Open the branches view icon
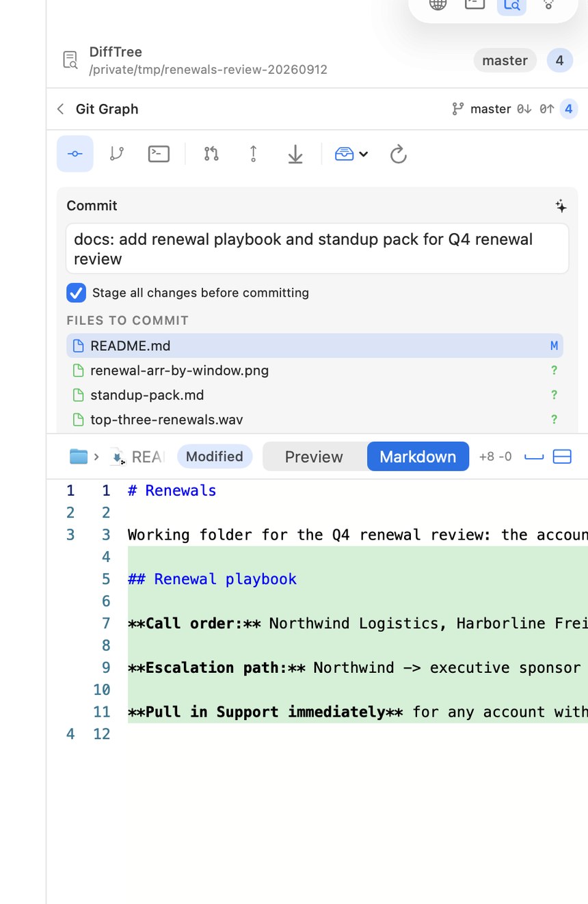588x904 pixels. [117, 154]
